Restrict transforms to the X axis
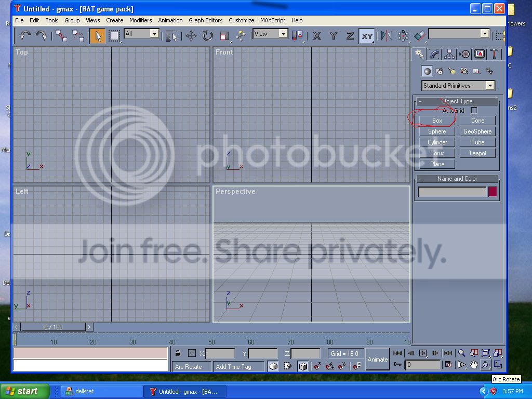 pyautogui.click(x=317, y=36)
